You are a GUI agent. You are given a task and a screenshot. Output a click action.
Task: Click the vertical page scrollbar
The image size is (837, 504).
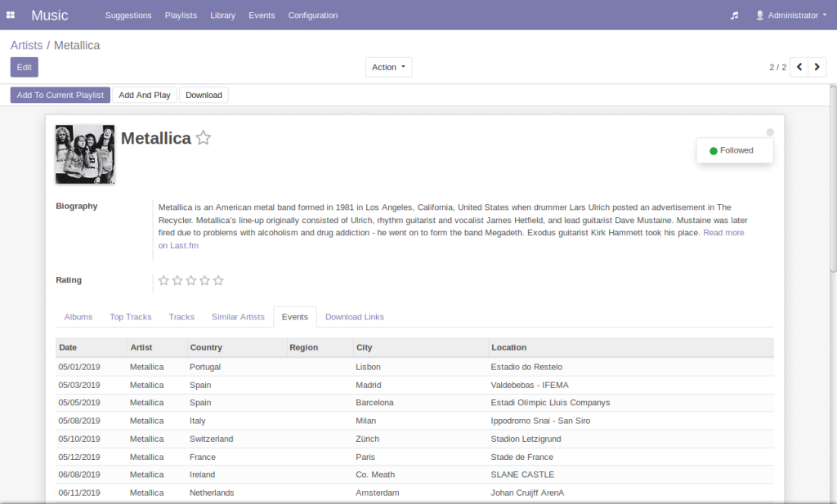click(x=833, y=180)
